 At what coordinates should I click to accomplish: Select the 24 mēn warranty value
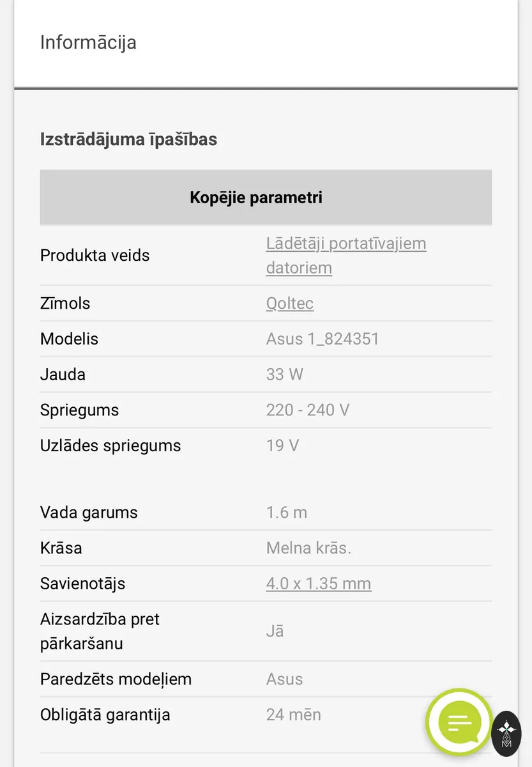(x=294, y=714)
